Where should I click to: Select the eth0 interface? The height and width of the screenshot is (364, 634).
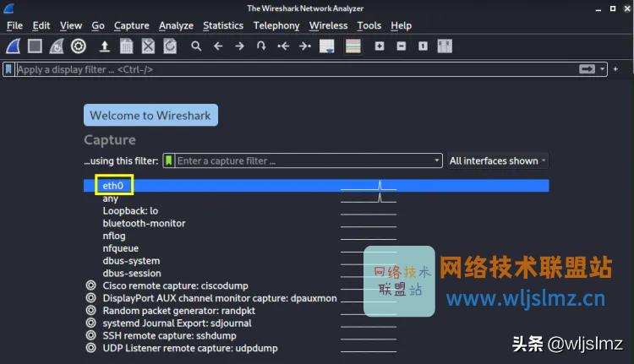point(316,186)
